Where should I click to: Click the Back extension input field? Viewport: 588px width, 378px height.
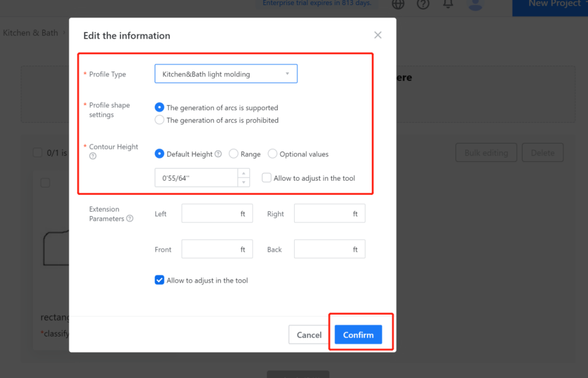[324, 249]
